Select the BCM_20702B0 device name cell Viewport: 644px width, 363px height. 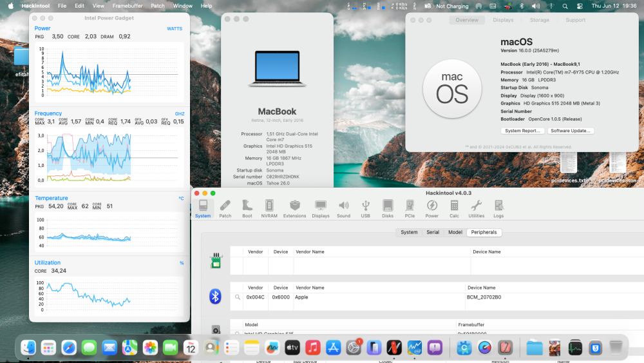[x=484, y=297]
